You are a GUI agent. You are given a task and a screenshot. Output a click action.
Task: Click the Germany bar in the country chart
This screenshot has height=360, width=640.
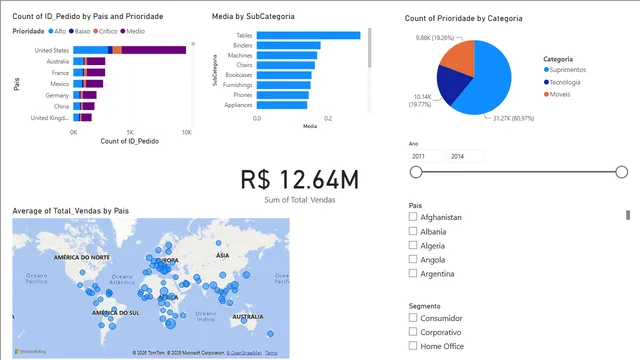[x=85, y=95]
